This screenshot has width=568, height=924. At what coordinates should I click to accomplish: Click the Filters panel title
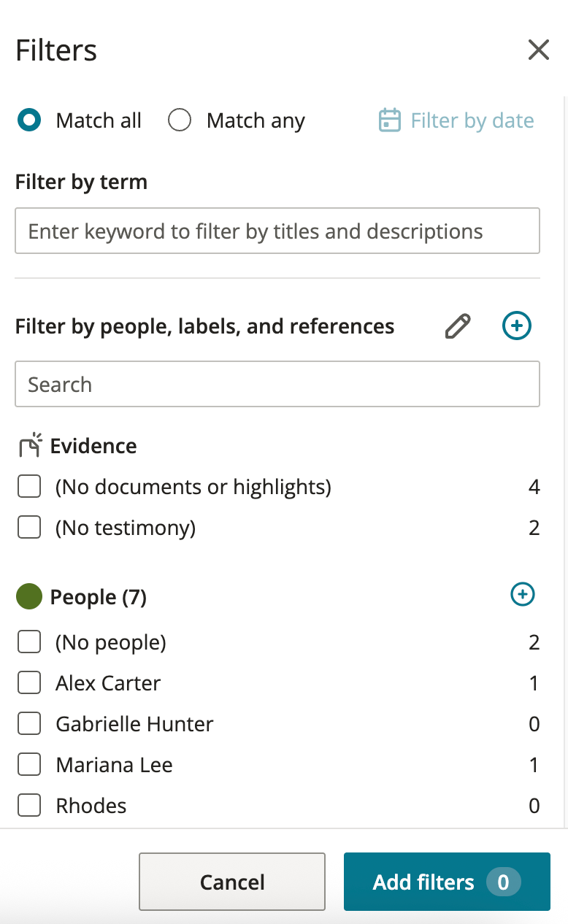tap(56, 50)
